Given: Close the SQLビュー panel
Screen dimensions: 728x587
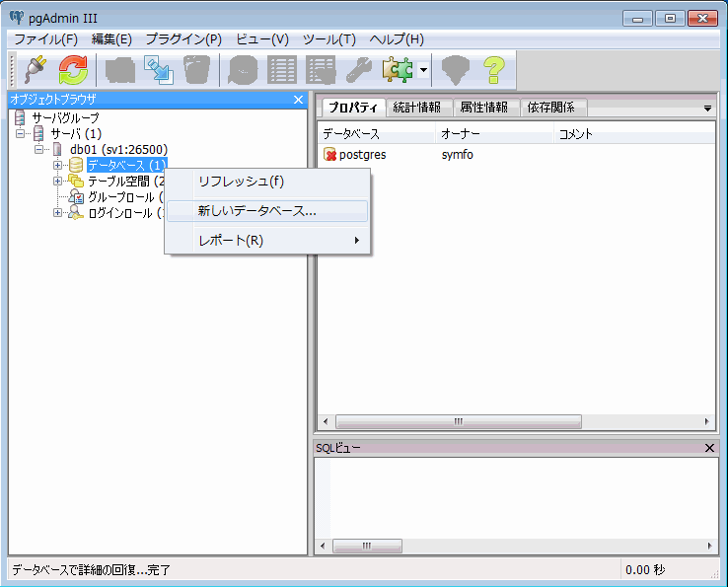Looking at the screenshot, I should click(x=709, y=448).
